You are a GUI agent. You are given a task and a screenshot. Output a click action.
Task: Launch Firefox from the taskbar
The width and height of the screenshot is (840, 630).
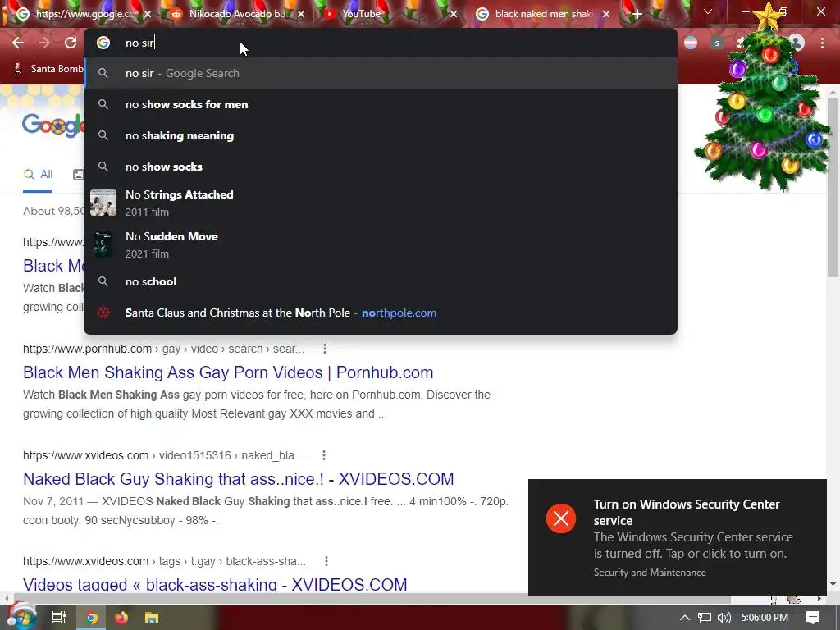point(121,618)
